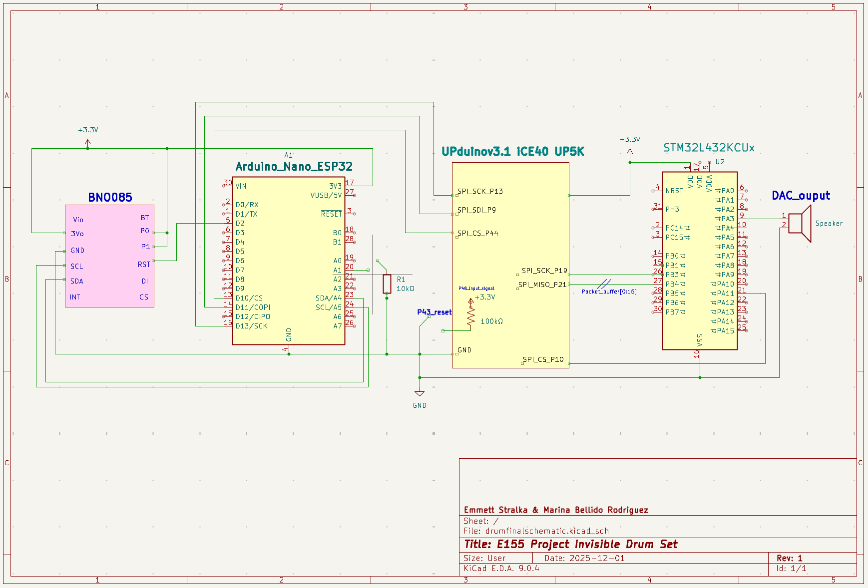The width and height of the screenshot is (868, 588).
Task: Select the STM32L432KCUx symbol body
Action: click(699, 260)
